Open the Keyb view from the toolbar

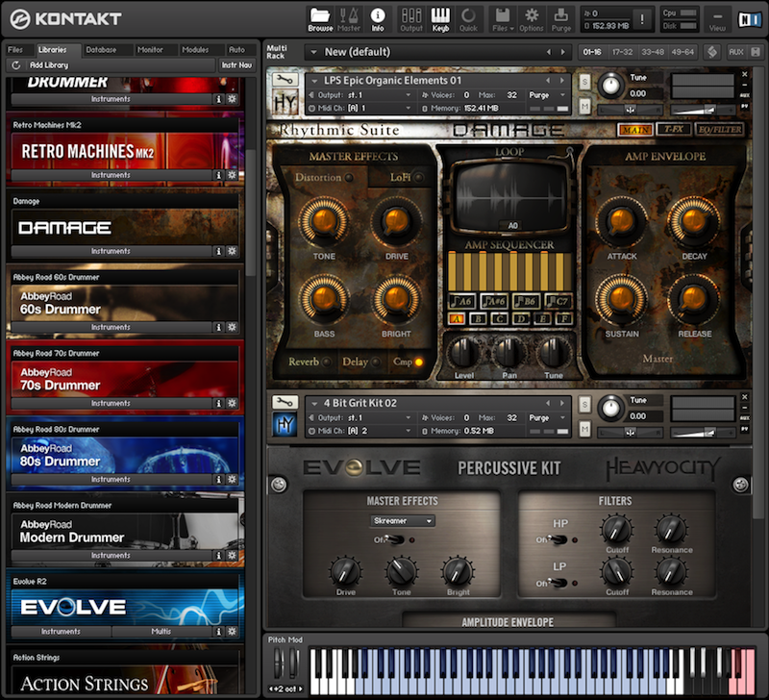click(x=439, y=17)
